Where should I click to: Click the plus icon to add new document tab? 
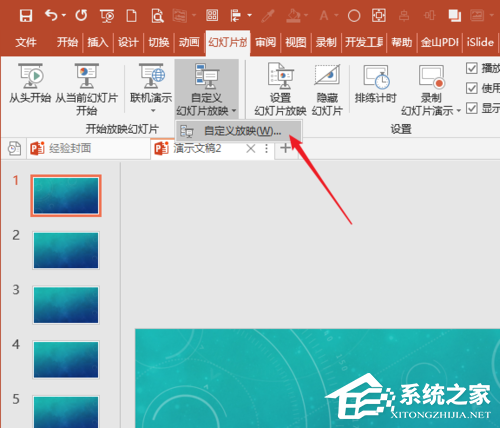tap(285, 148)
